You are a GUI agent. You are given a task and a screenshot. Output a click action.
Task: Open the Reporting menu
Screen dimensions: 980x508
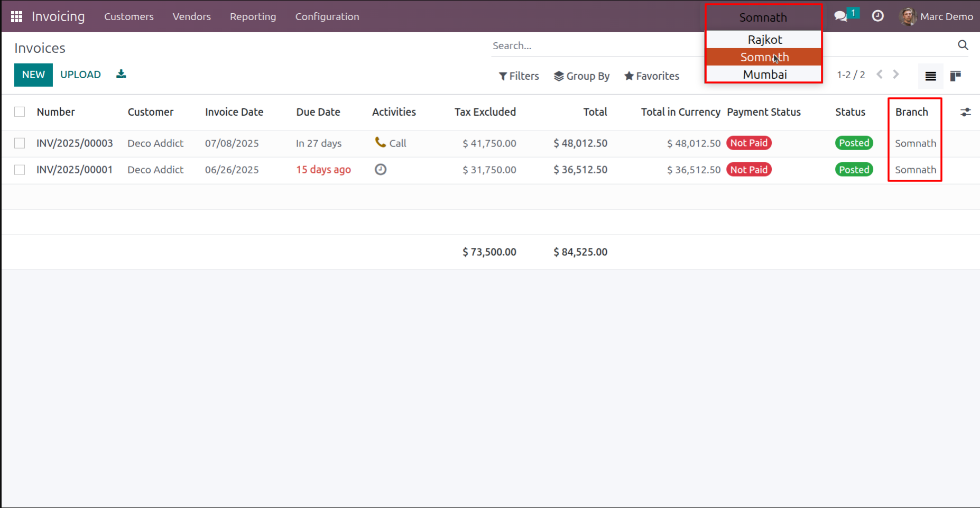[253, 16]
